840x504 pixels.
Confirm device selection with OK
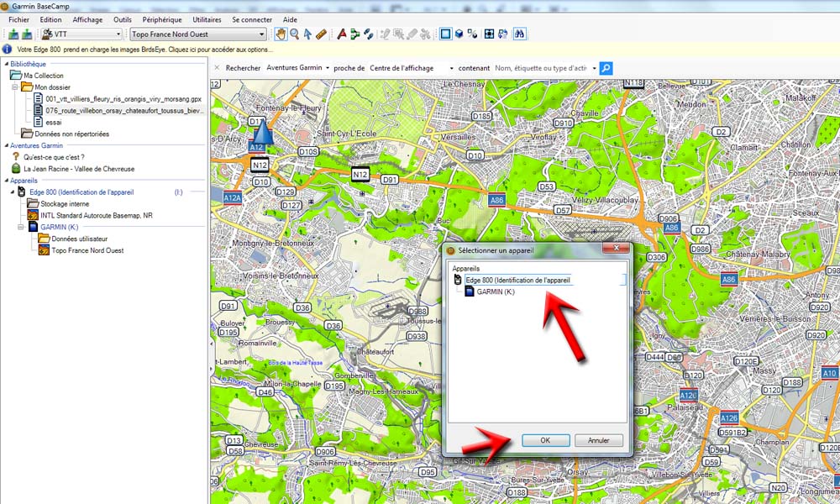coord(545,440)
